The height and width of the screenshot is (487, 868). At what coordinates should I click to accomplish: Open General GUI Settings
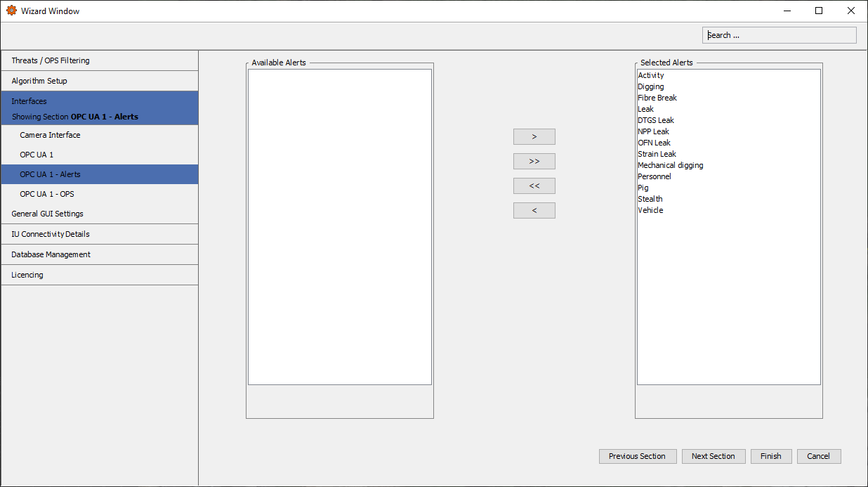coord(47,214)
